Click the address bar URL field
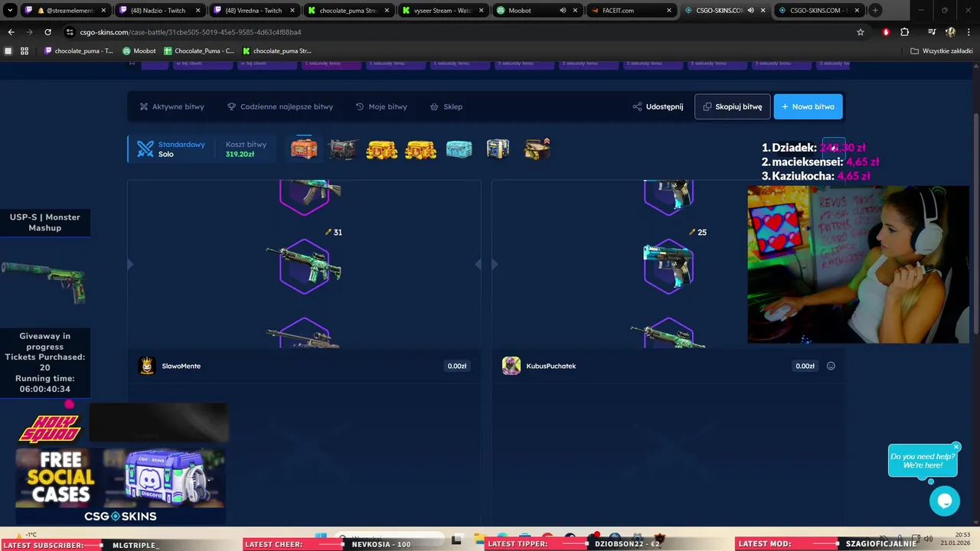Screen dimensions: 980x551 pyautogui.click(x=459, y=32)
